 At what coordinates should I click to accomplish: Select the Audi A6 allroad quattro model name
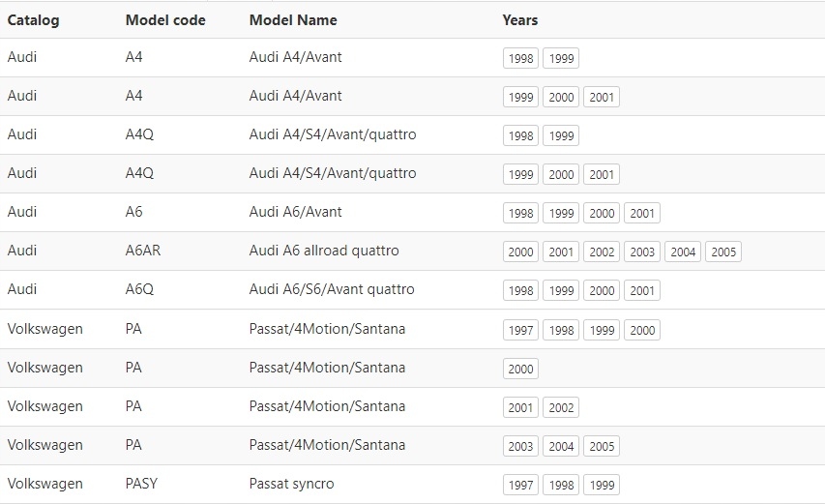point(324,251)
